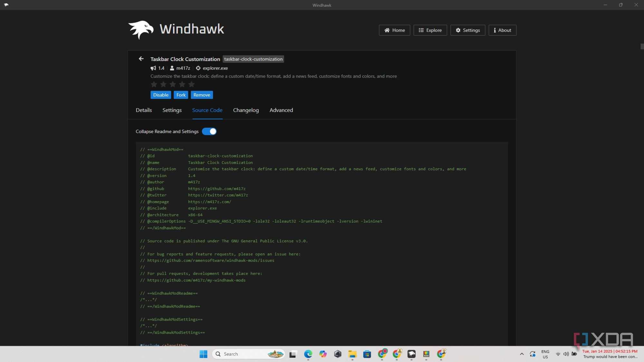Screen dimensions: 644x362
Task: Open the Windows Start menu
Action: click(x=204, y=354)
